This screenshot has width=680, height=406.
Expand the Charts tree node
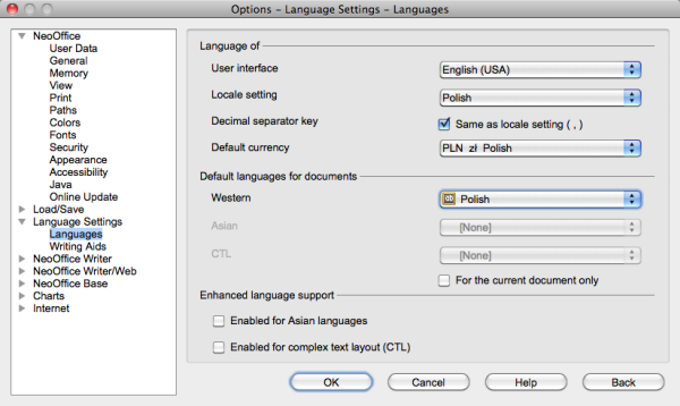pos(22,296)
